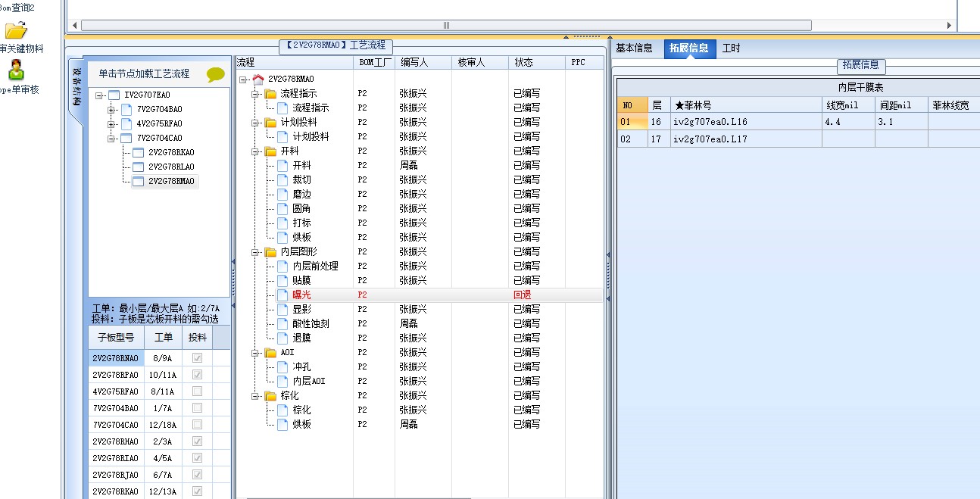Click the node icon beside 2V2G78RKA0
This screenshot has width=980, height=499.
point(138,152)
